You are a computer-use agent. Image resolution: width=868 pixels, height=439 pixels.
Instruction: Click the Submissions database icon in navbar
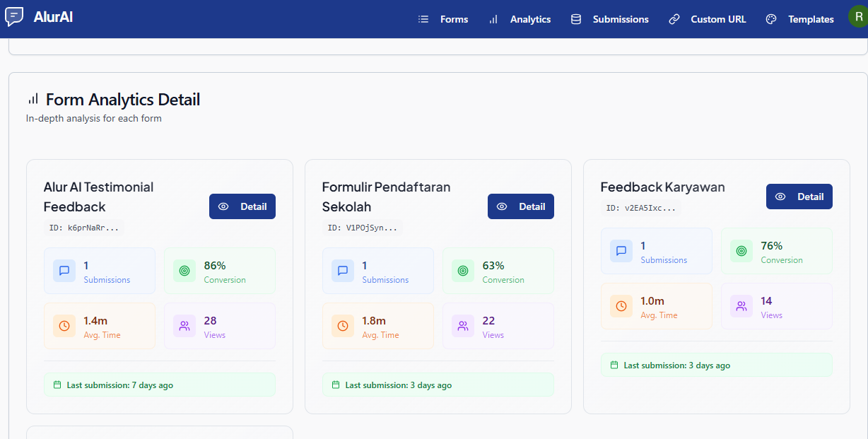tap(576, 19)
